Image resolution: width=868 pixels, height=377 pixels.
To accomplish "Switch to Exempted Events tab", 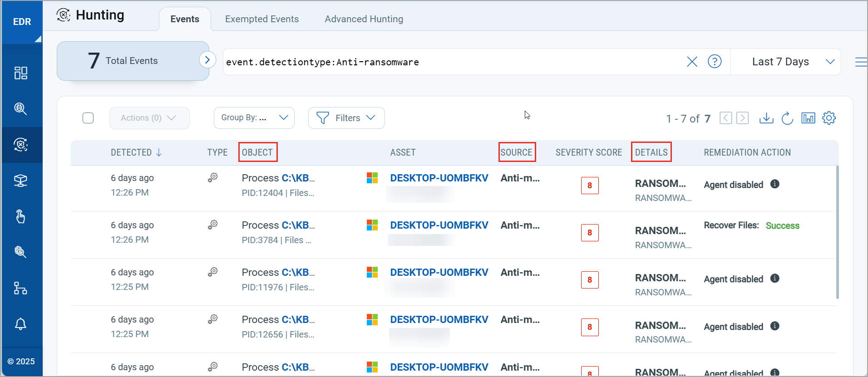I will tap(262, 19).
